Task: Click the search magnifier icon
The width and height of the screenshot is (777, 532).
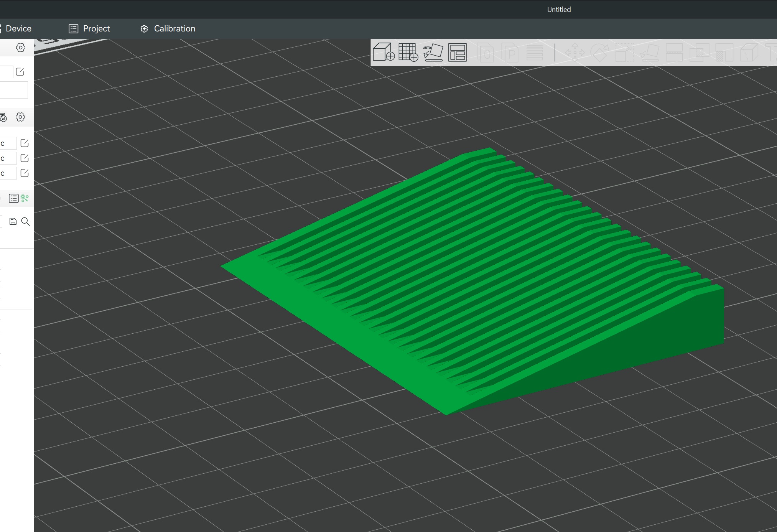Action: tap(25, 221)
